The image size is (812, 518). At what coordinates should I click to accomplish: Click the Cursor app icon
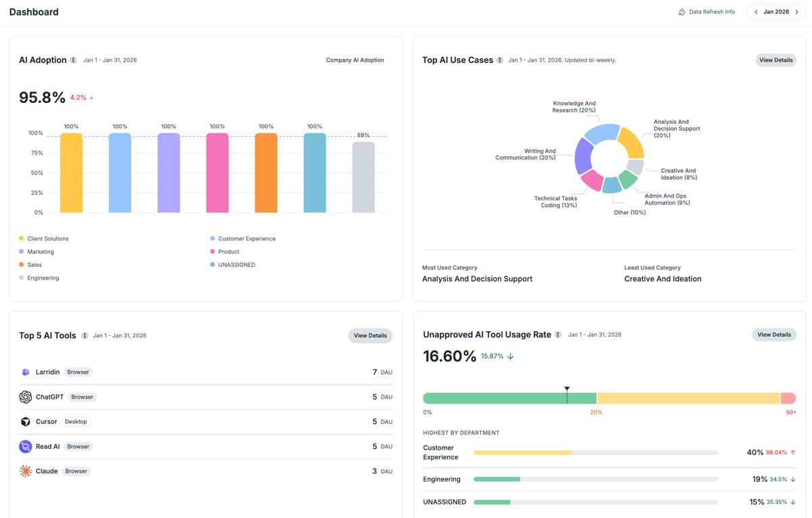click(x=26, y=422)
